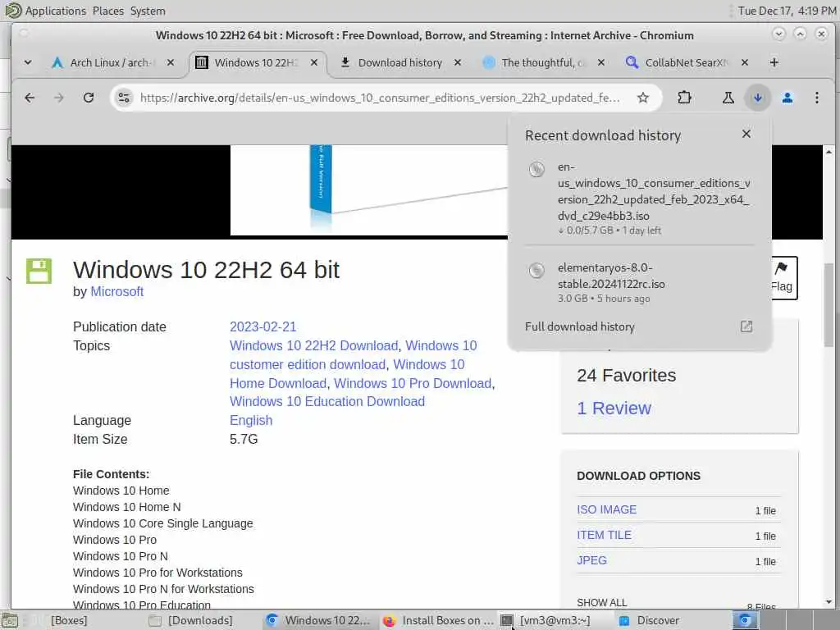Switch to the vm3@vm3 terminal taskbar entry

[x=555, y=620]
